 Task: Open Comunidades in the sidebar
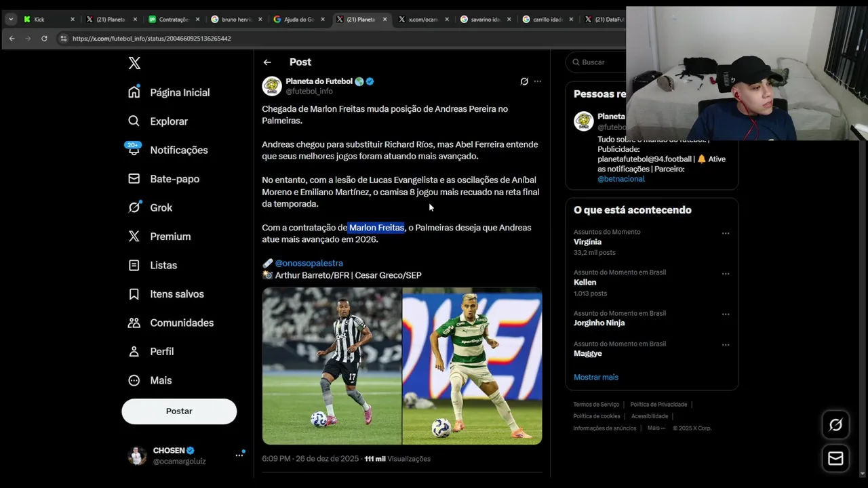pyautogui.click(x=171, y=323)
